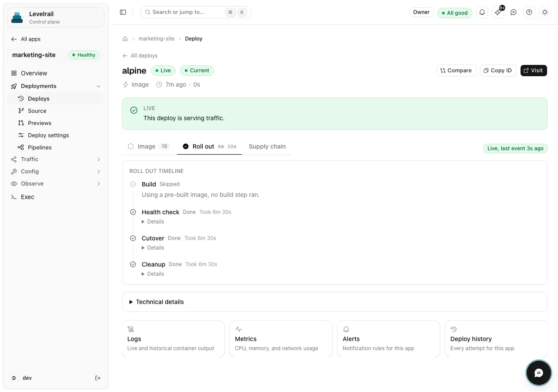558x392 pixels.
Task: Click the Compare button
Action: pyautogui.click(x=456, y=71)
